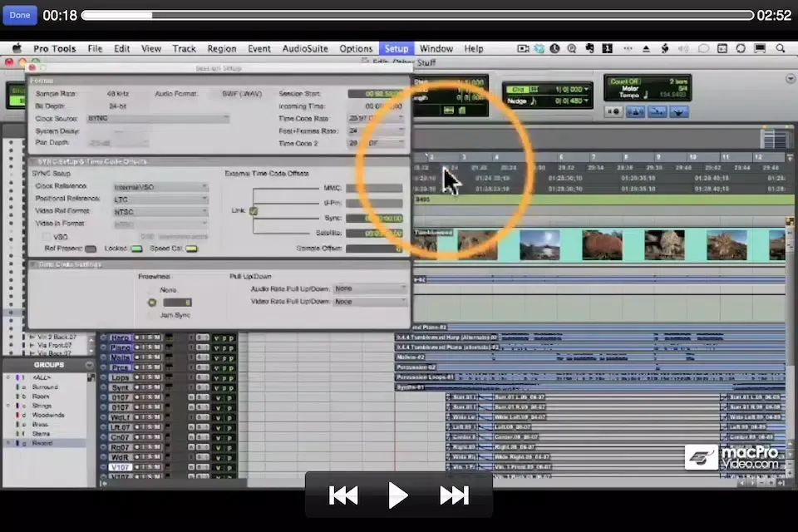Open the Clock Reference dropdown
The image size is (798, 532).
[160, 187]
